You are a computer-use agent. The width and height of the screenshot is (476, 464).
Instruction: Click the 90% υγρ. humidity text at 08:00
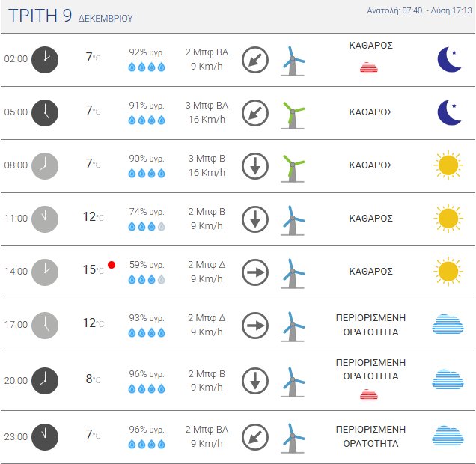[147, 159]
